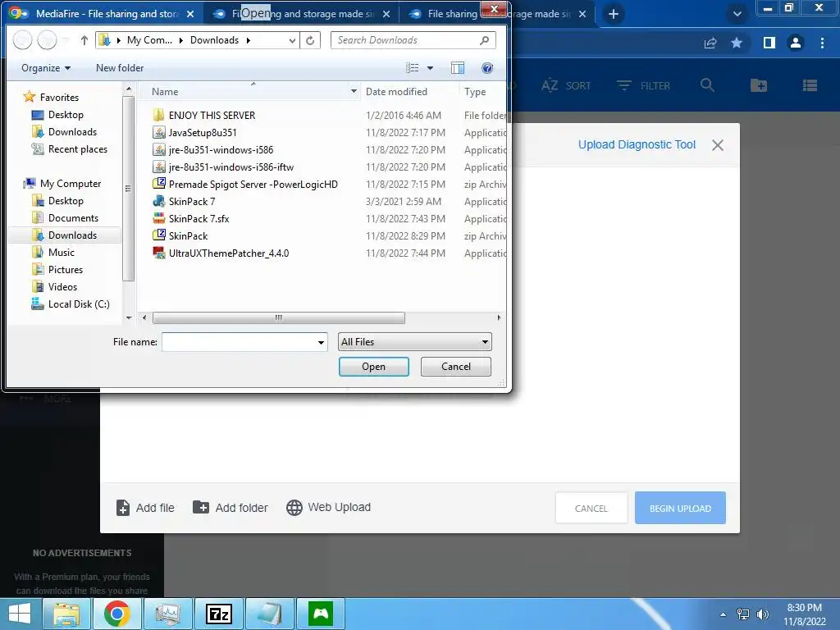Open the File name combo box dropdown
The height and width of the screenshot is (630, 840).
(x=321, y=342)
